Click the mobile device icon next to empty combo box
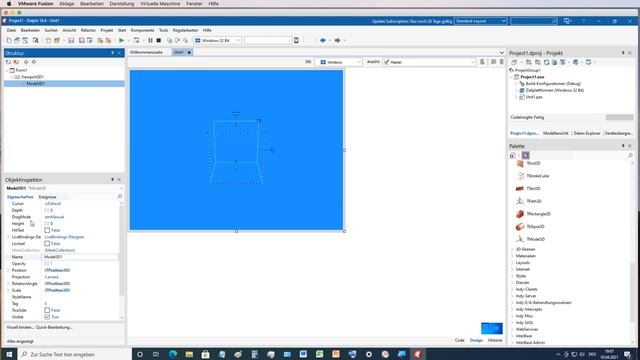640x360 pixels. [x=296, y=40]
